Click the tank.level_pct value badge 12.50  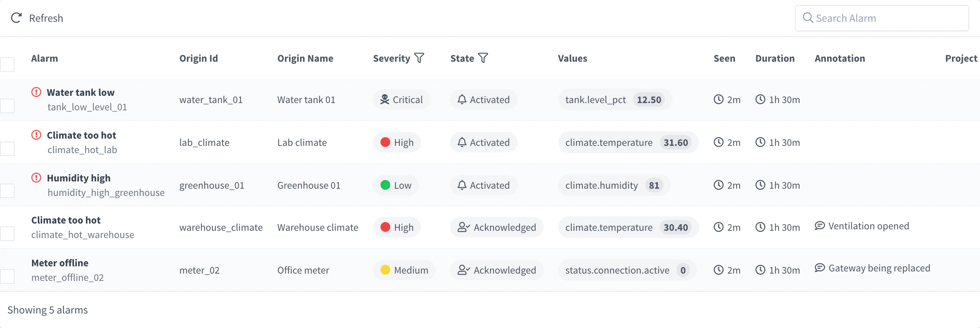[649, 99]
